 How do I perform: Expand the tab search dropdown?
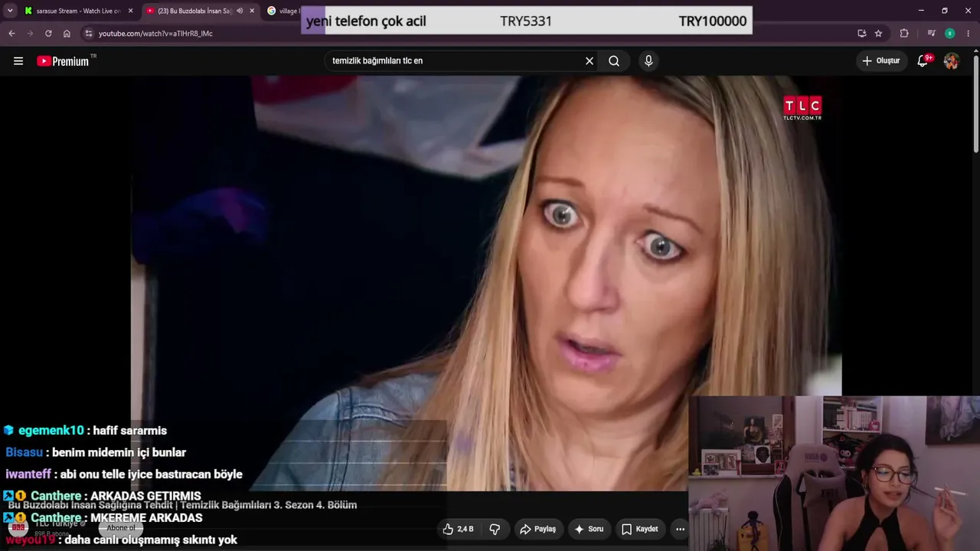10,11
